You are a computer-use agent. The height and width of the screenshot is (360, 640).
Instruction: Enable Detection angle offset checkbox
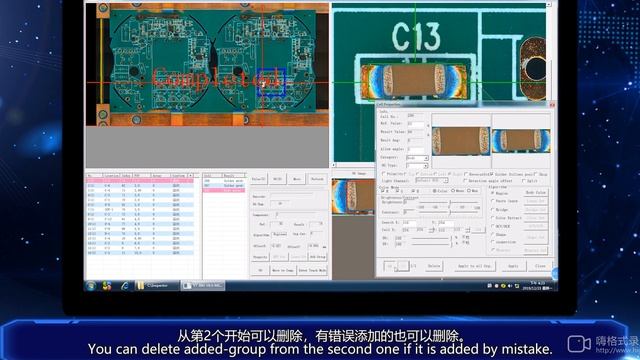(x=465, y=180)
